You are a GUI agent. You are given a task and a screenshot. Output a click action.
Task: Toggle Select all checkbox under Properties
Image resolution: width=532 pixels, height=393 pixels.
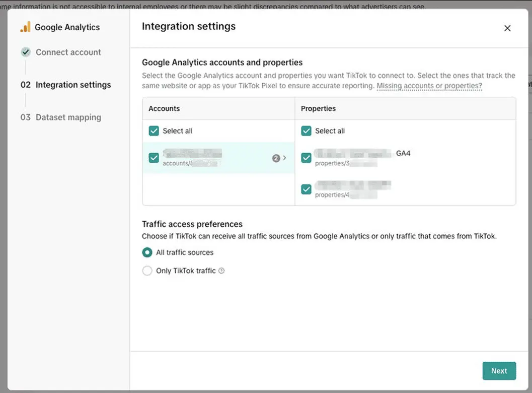[x=306, y=131]
